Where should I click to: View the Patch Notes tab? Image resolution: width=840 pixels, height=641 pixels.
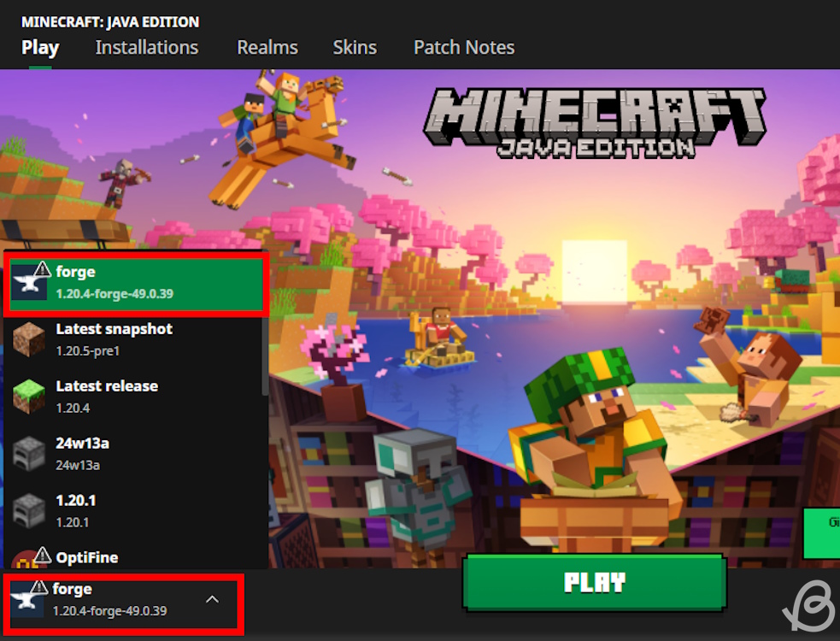(464, 48)
